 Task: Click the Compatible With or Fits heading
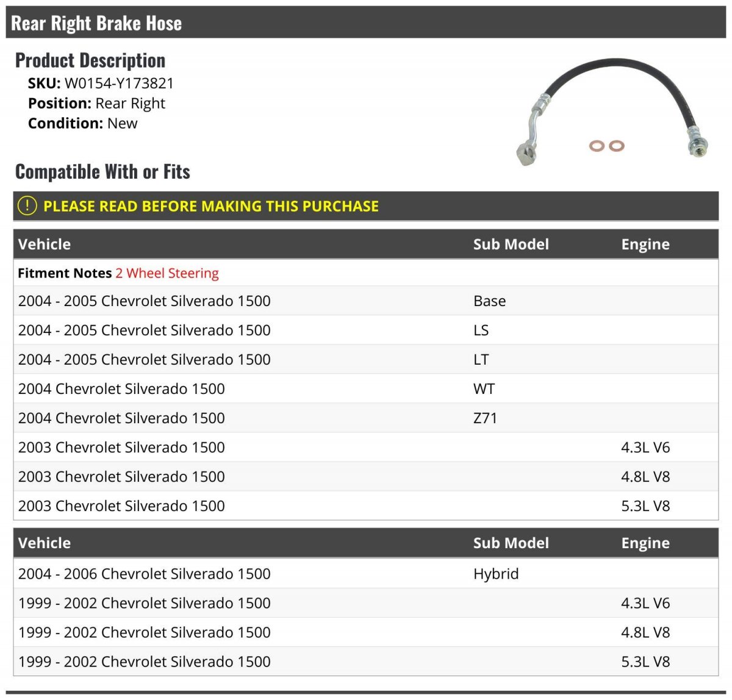(x=102, y=172)
